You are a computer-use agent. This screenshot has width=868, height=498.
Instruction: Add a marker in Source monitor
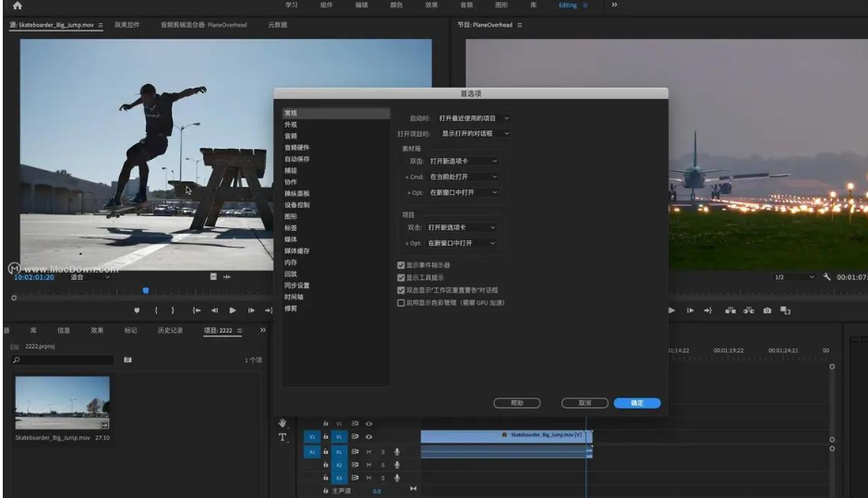pos(137,310)
